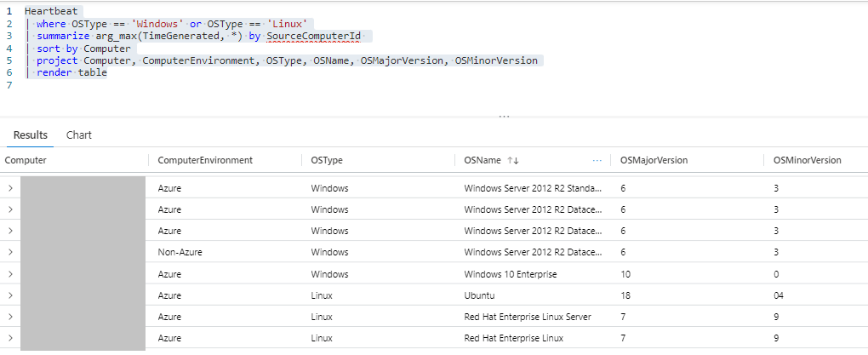Screen dimensions: 868x355
Task: Open the OSName column options ellipsis
Action: click(597, 160)
